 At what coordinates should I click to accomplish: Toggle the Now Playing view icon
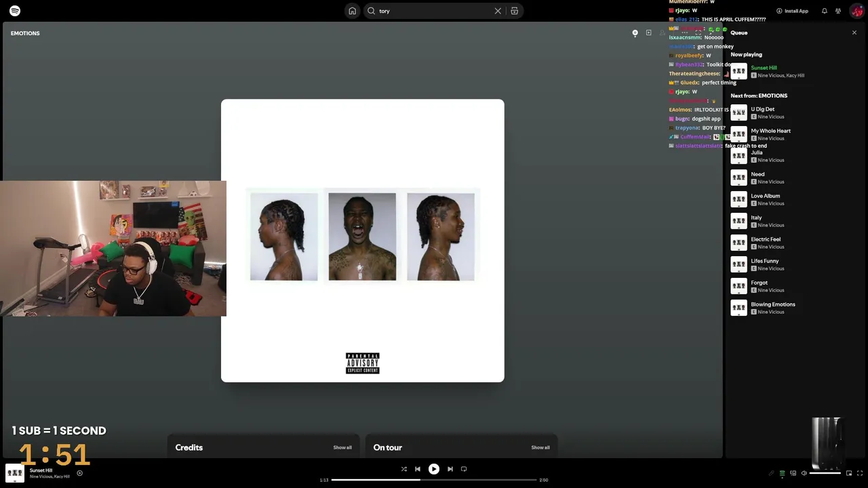(x=635, y=33)
